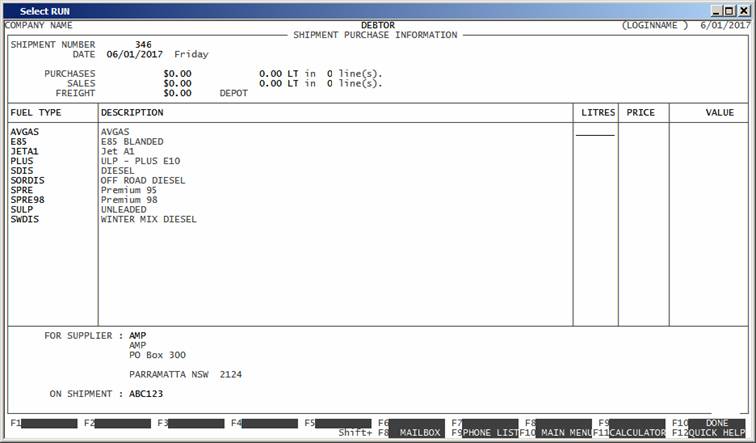Maximize the Select RUN window

729,11
